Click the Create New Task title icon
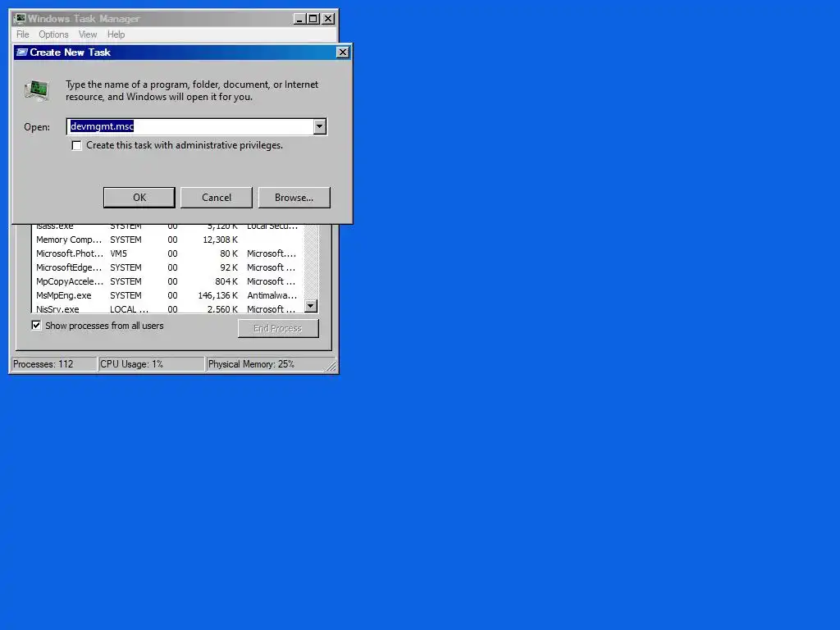The height and width of the screenshot is (630, 840). (x=22, y=52)
